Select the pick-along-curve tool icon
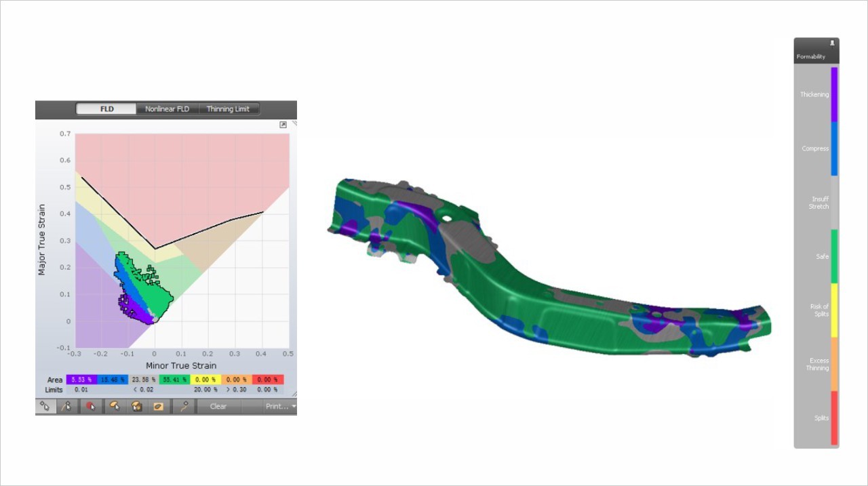Screen dimensions: 868x486 (x=66, y=406)
